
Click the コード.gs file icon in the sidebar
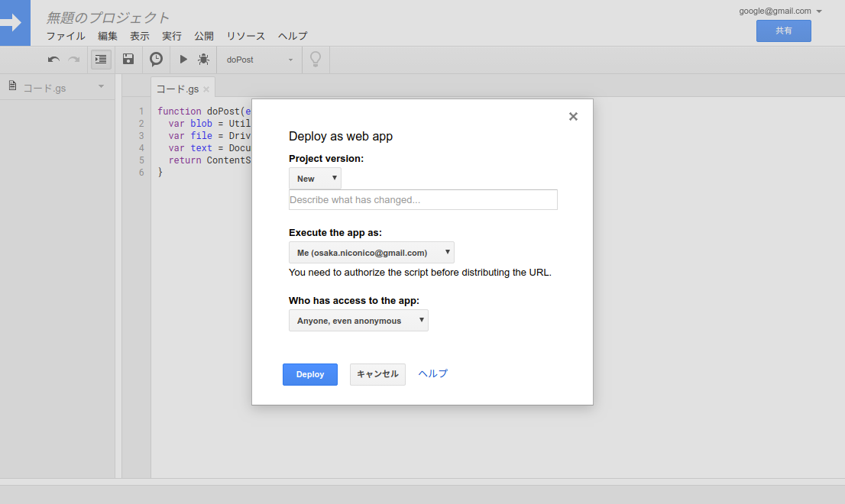pos(11,86)
